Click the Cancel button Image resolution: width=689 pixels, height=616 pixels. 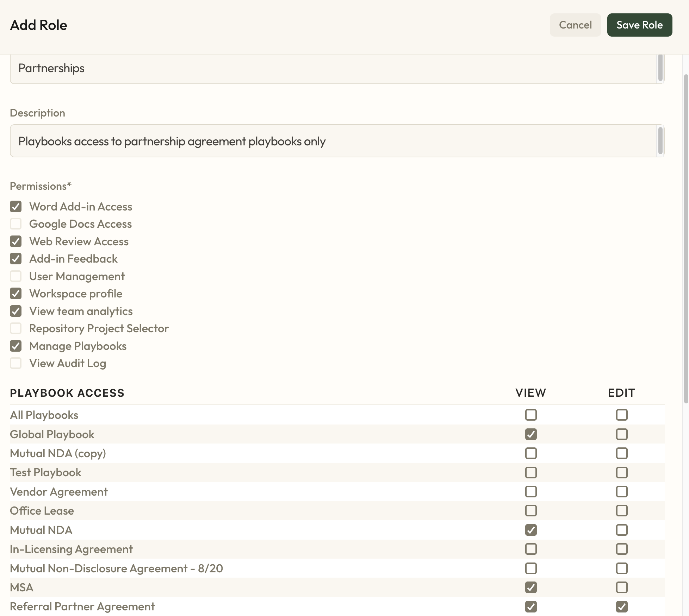click(x=575, y=25)
